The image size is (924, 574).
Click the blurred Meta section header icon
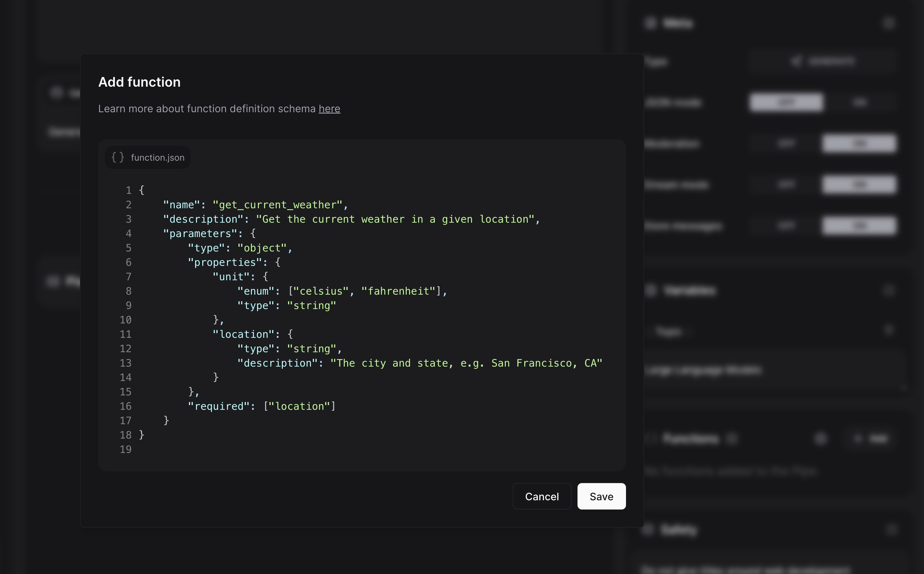pyautogui.click(x=650, y=23)
